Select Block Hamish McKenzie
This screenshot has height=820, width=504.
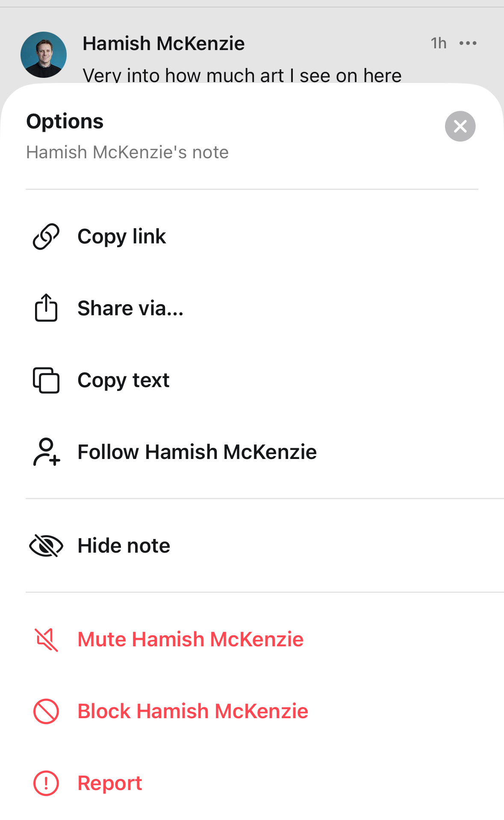[252, 711]
